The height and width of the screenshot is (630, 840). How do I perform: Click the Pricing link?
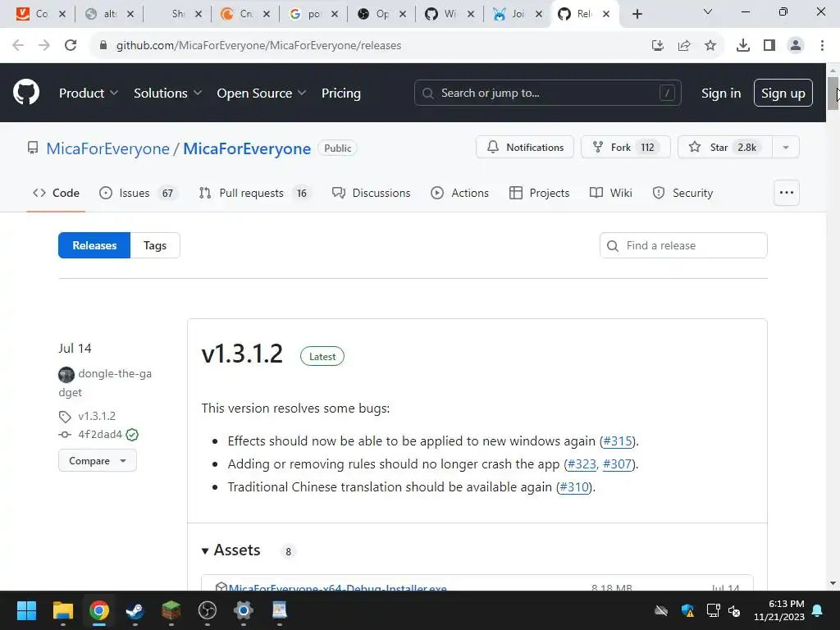(340, 94)
